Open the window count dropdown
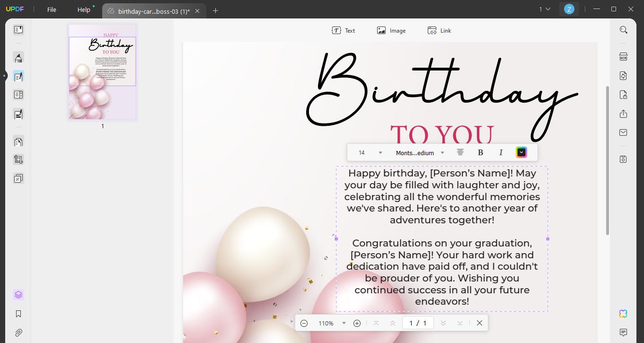The image size is (644, 343). [x=545, y=9]
